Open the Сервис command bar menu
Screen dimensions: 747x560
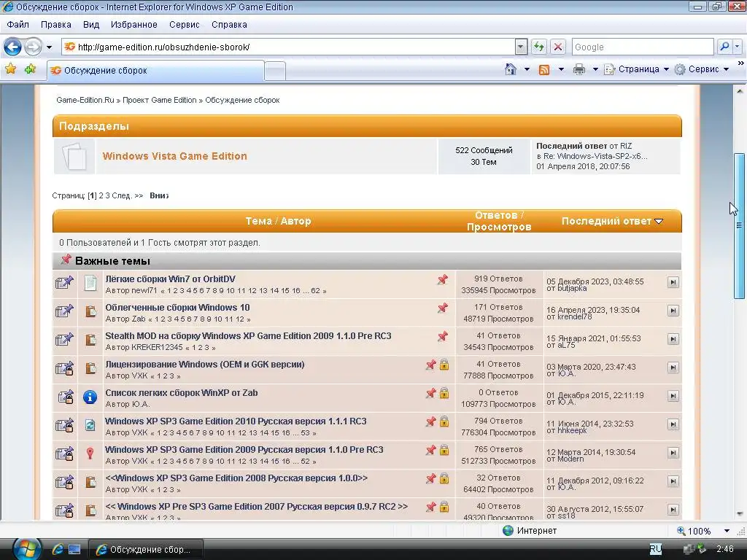click(x=703, y=69)
